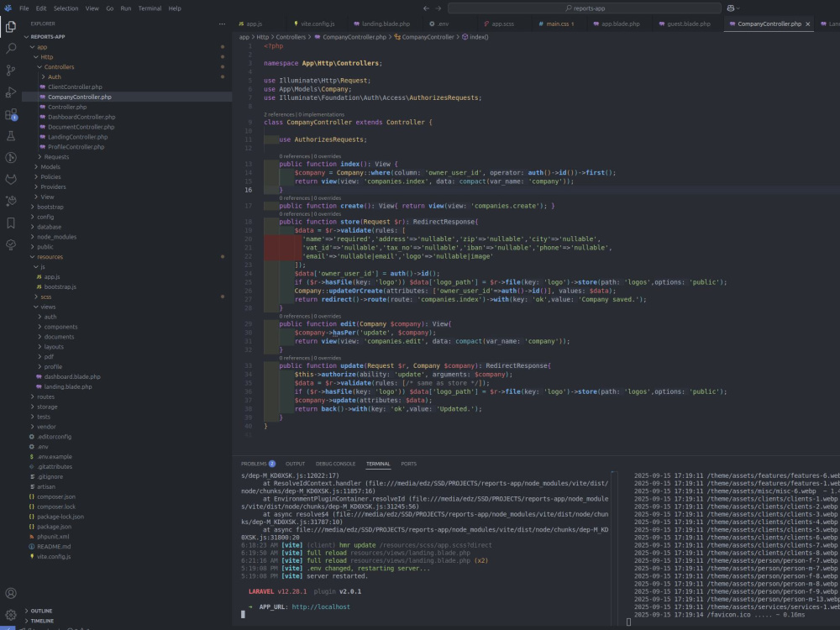Open the Help menu

pos(175,8)
